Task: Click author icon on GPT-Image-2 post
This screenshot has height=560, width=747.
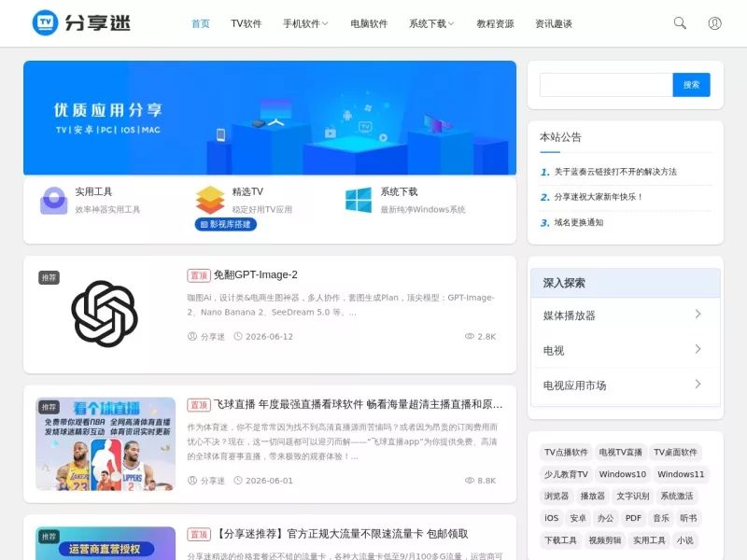Action: point(192,336)
